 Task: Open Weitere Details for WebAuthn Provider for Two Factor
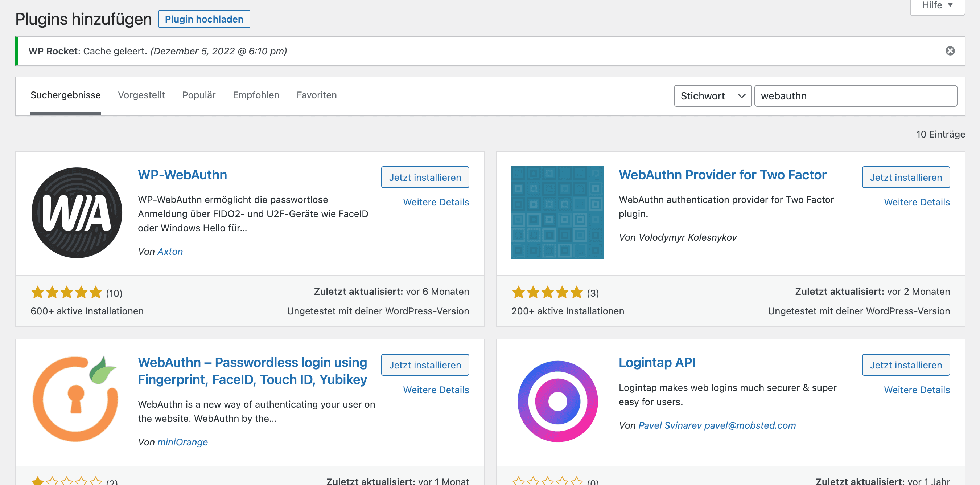tap(917, 202)
